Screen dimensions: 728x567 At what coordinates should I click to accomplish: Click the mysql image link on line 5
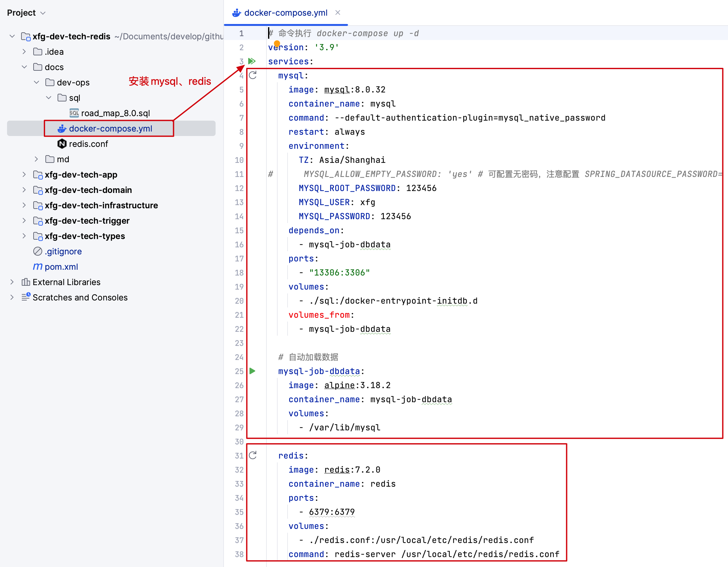click(337, 90)
